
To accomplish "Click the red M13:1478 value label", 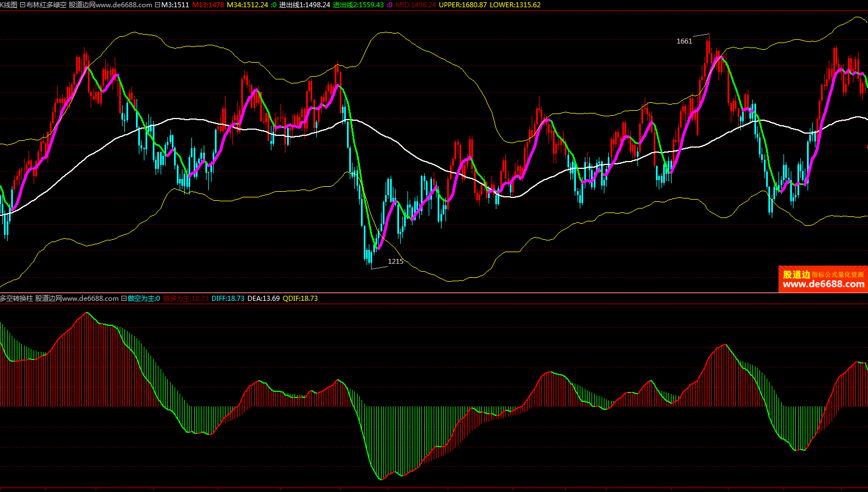I will pos(208,5).
